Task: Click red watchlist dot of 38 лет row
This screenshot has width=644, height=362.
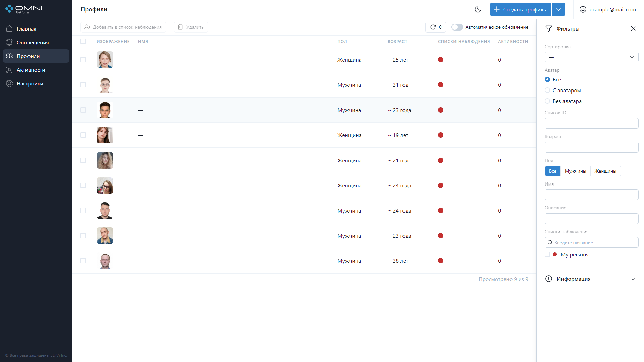Action: [x=441, y=261]
